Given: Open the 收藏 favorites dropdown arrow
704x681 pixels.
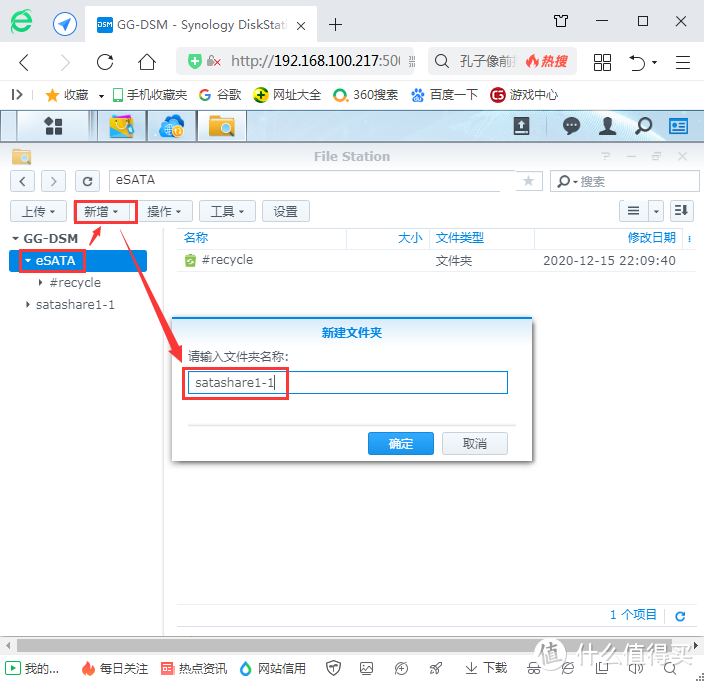Looking at the screenshot, I should pyautogui.click(x=101, y=96).
